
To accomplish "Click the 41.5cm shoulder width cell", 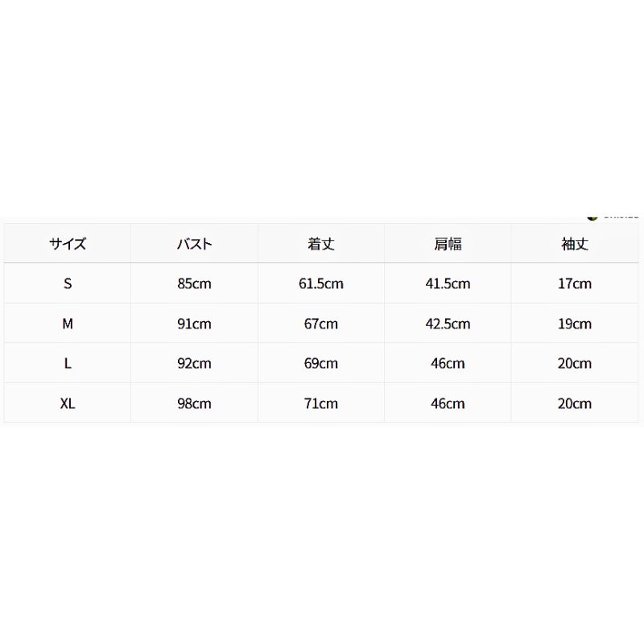I will (x=448, y=283).
